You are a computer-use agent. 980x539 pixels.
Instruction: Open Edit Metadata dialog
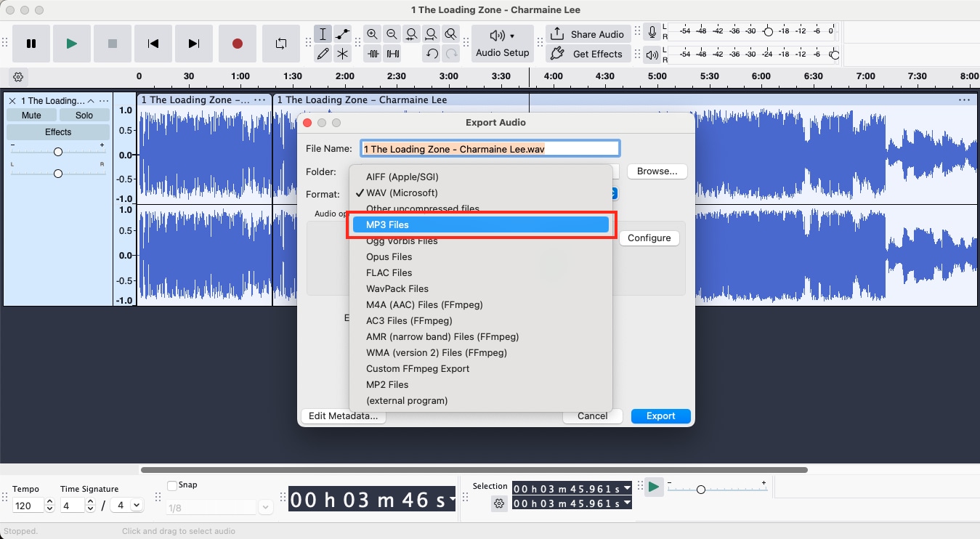343,416
